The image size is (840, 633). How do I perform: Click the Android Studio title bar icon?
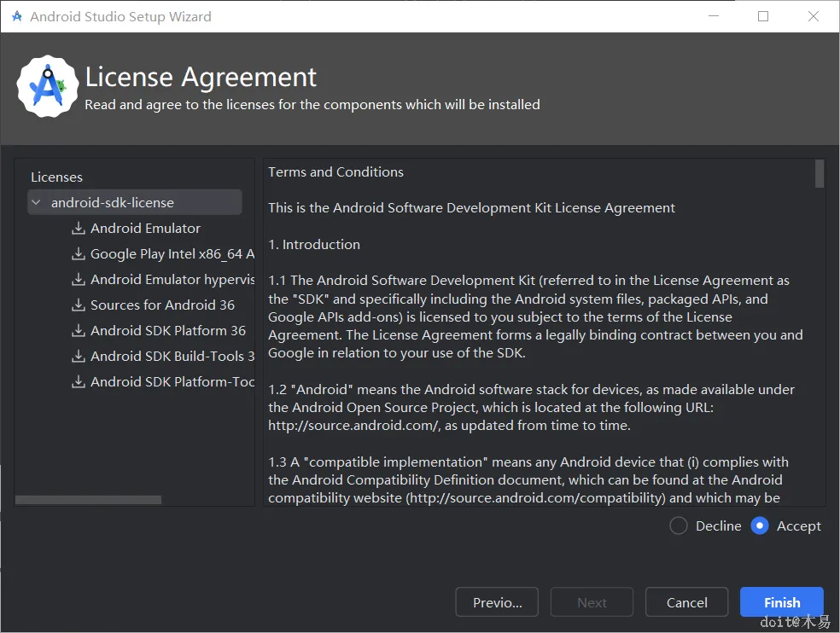coord(16,16)
